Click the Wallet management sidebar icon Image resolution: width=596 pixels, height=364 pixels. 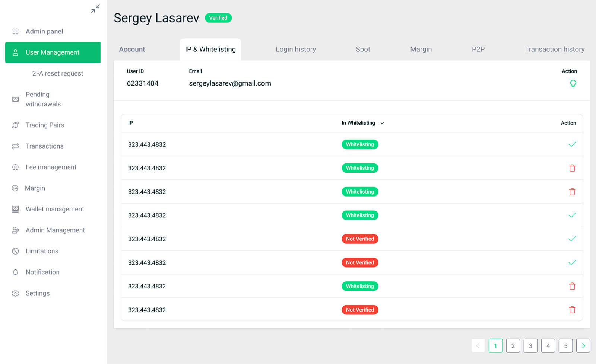[15, 209]
